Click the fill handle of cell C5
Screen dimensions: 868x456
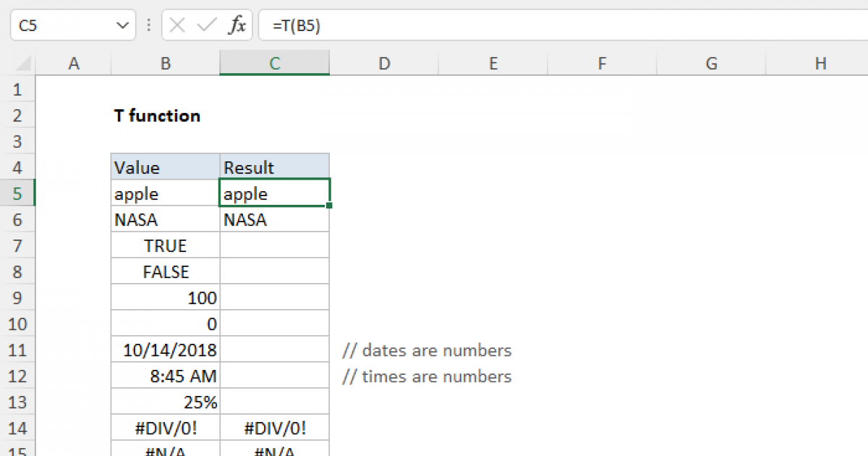tap(330, 206)
